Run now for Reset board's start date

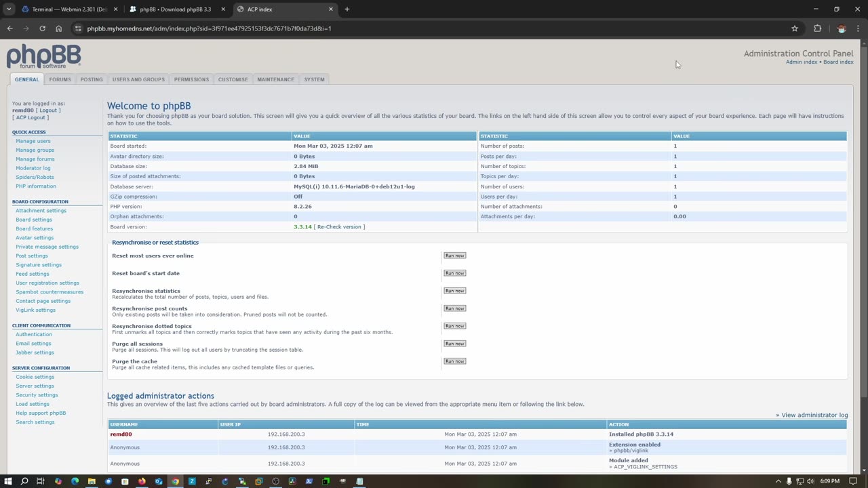tap(454, 273)
